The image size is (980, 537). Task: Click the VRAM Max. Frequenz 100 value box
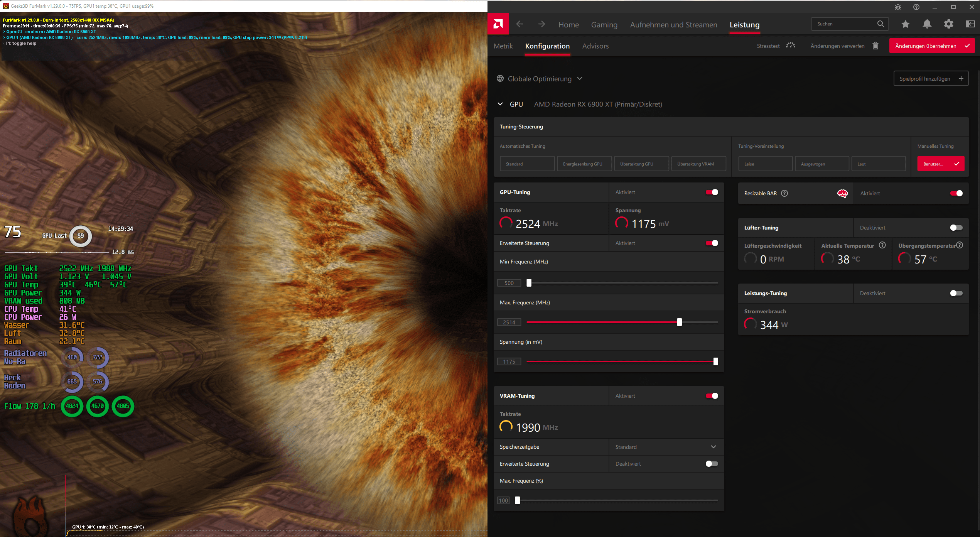[x=503, y=500]
